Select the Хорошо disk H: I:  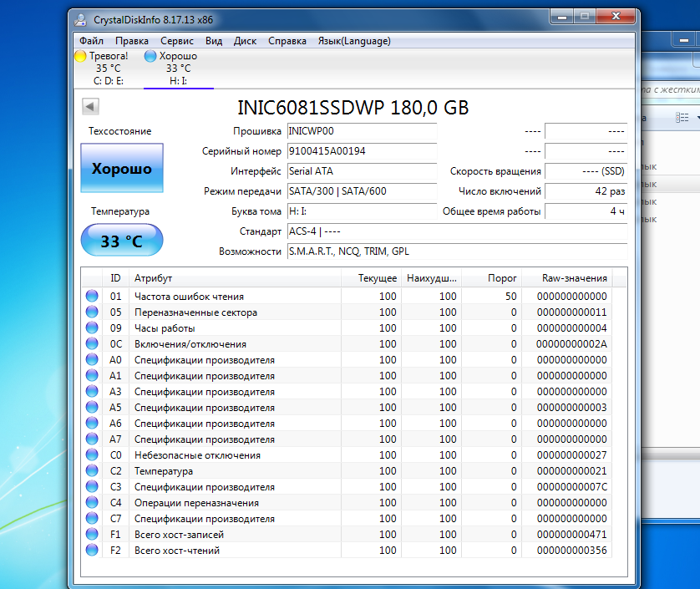coord(178,69)
